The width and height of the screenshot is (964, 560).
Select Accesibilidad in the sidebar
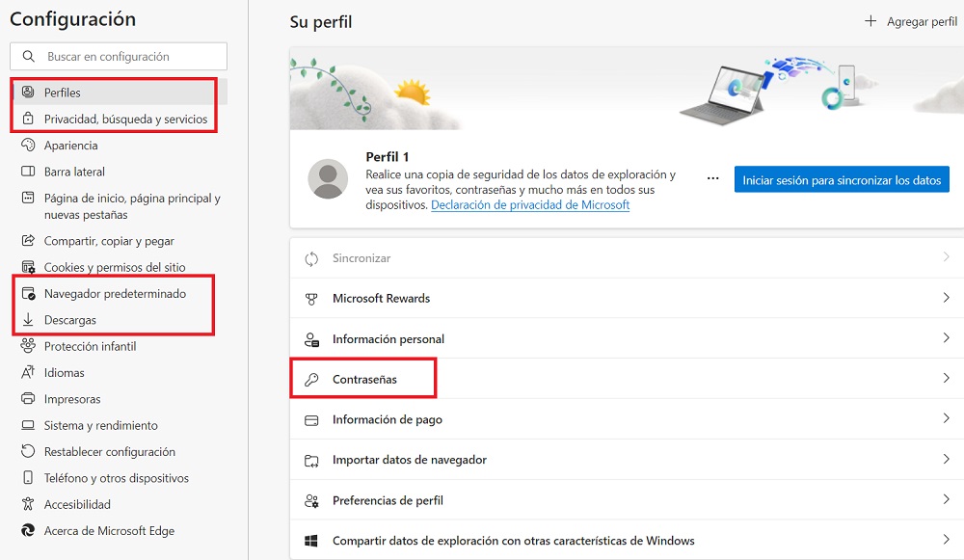(119, 505)
